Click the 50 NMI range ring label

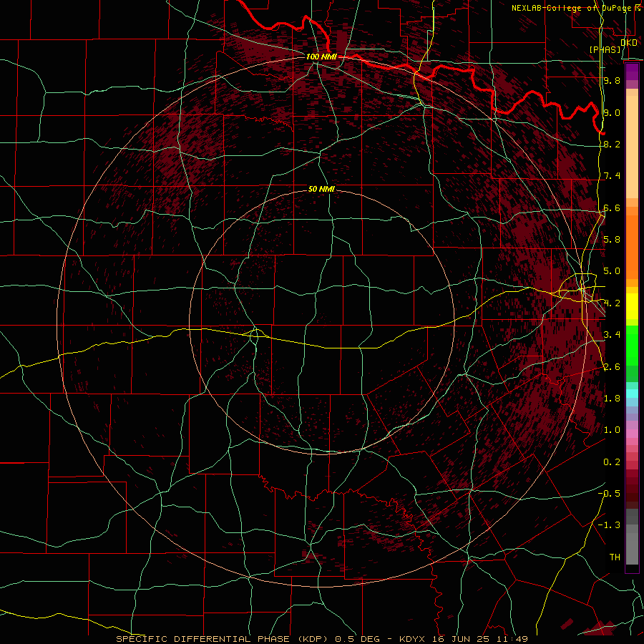tap(321, 189)
